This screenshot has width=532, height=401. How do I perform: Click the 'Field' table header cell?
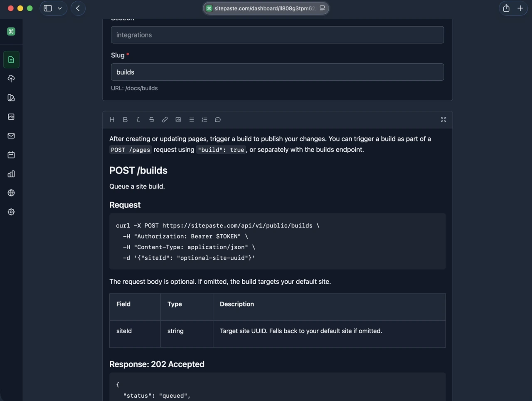click(135, 307)
